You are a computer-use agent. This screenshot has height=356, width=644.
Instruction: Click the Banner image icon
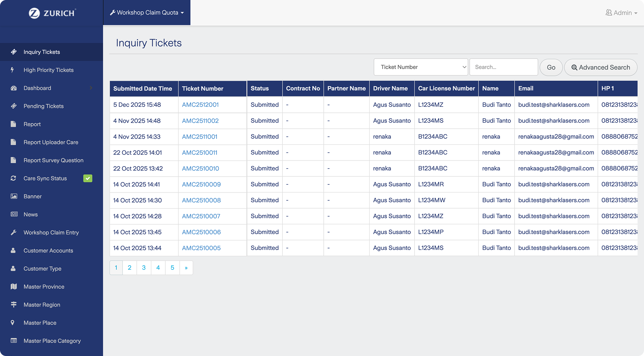pos(14,196)
